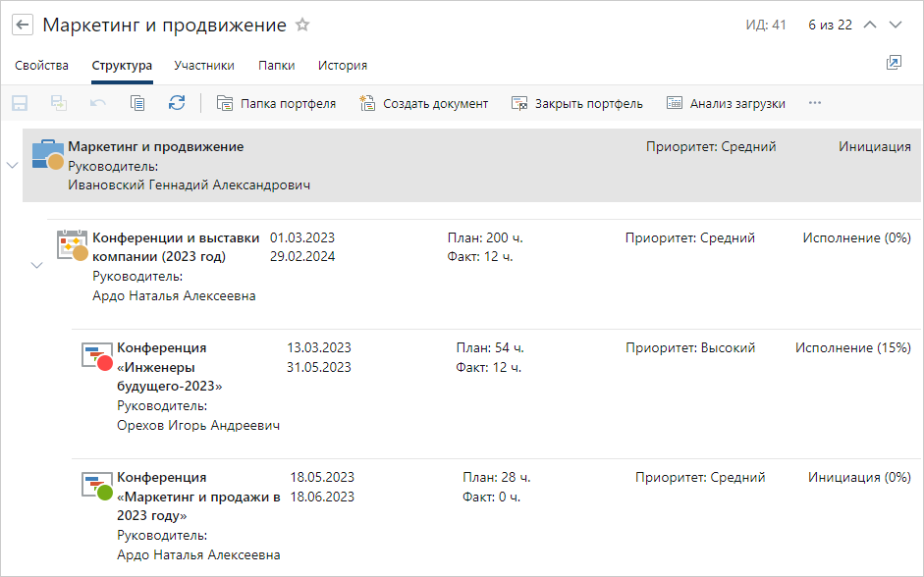The width and height of the screenshot is (924, 577).
Task: Refresh the structure list
Action: pyautogui.click(x=176, y=100)
